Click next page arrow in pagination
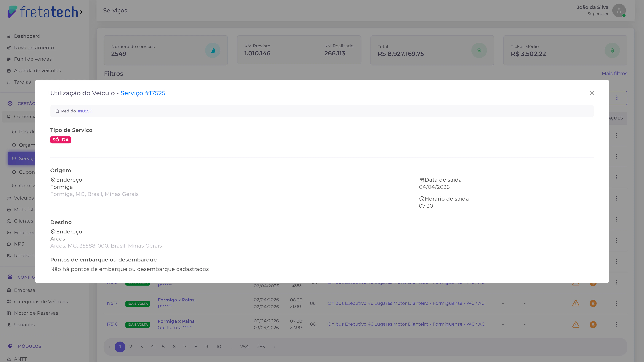 click(x=274, y=347)
